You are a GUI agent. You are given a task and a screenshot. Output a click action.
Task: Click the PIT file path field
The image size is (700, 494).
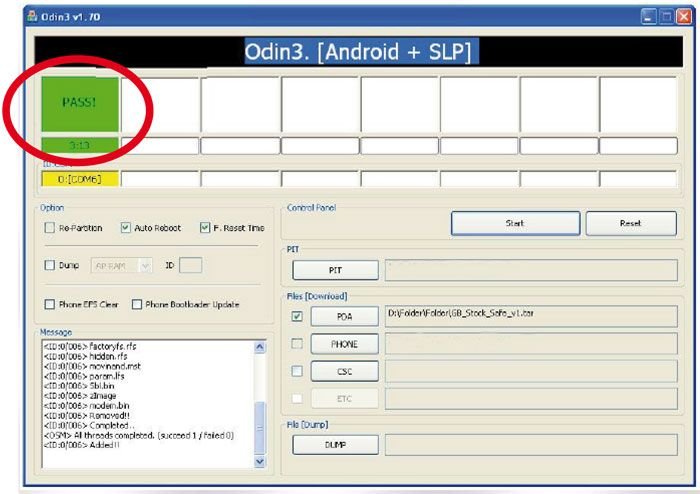[x=531, y=270]
